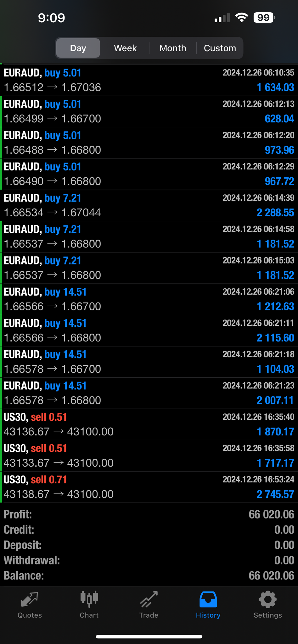The height and width of the screenshot is (644, 298).
Task: Open the Chart candlestick icon
Action: (x=89, y=599)
